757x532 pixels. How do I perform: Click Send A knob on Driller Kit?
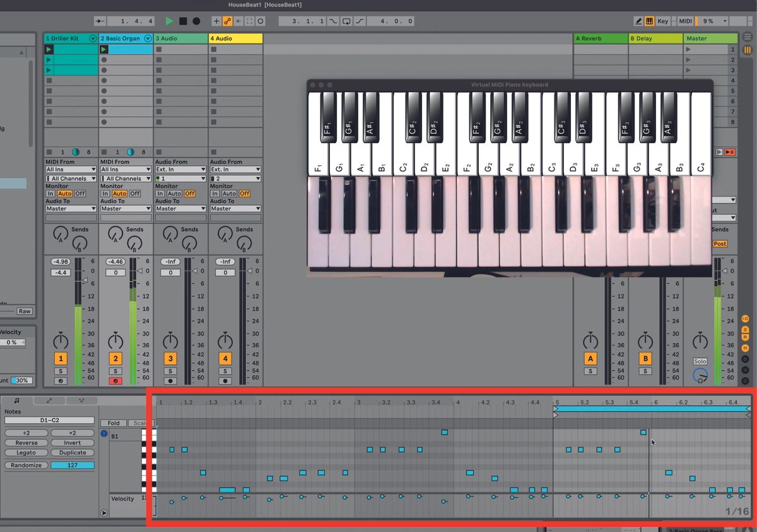pyautogui.click(x=61, y=233)
